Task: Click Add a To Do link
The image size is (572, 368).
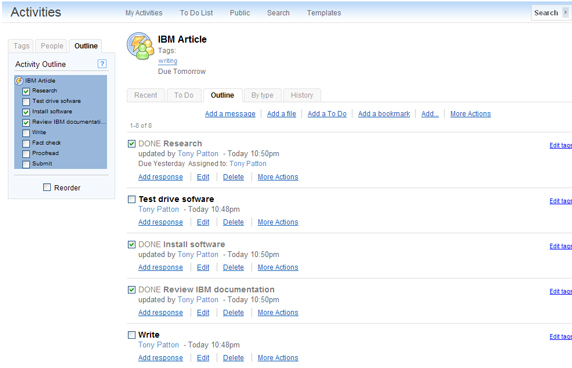Action: pos(327,114)
